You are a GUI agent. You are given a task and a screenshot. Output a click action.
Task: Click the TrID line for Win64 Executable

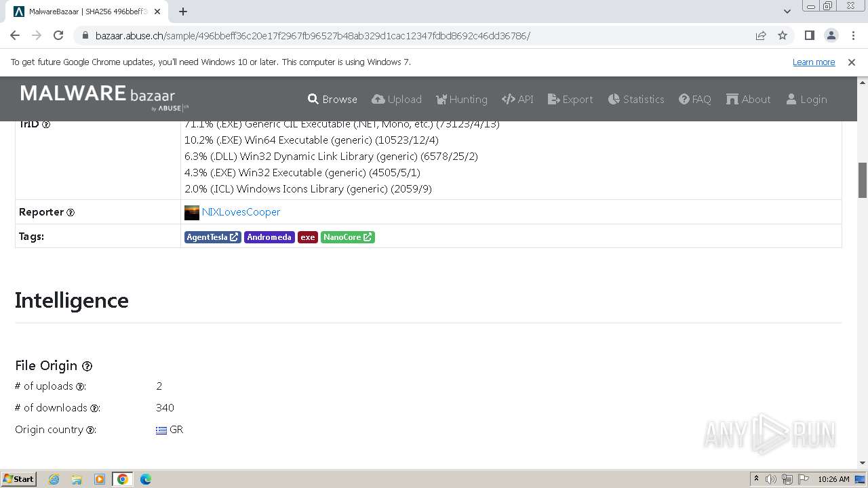tap(311, 140)
